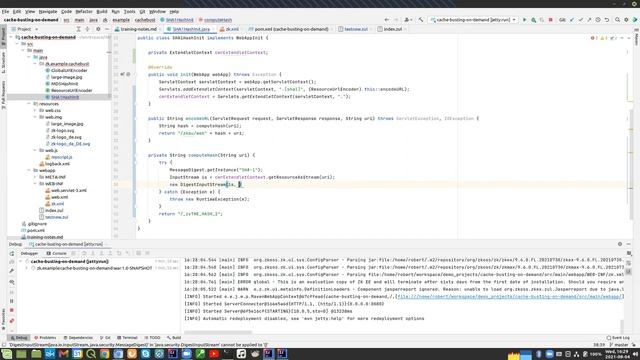Collapse the resources folder node
Screen dimensions: 640x360
point(29,104)
